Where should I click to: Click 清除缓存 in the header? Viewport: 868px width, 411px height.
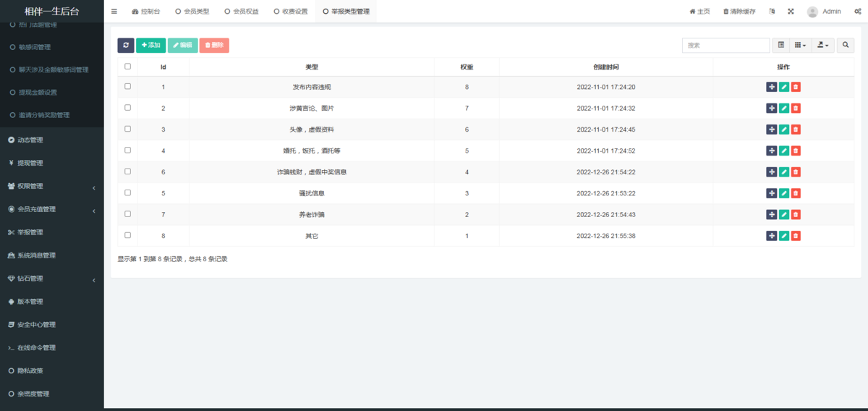pos(739,12)
